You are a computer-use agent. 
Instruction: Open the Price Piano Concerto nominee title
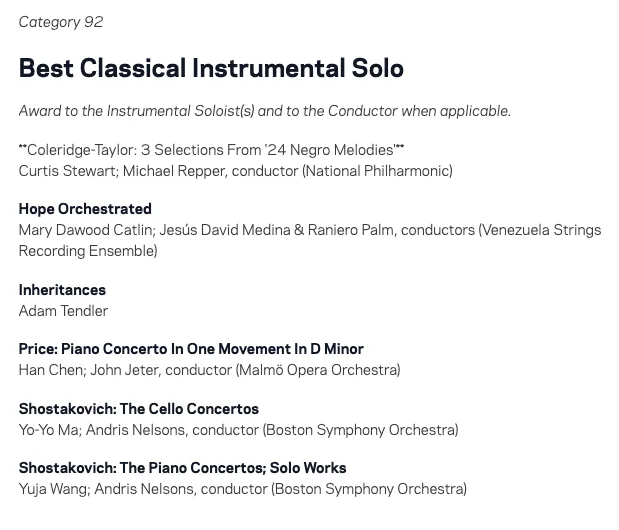tap(191, 349)
